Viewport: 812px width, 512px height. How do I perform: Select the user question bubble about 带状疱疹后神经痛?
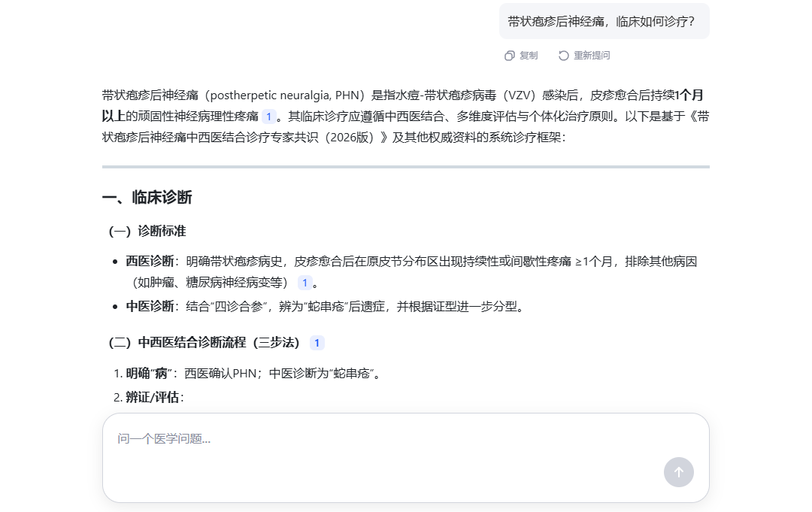point(604,21)
